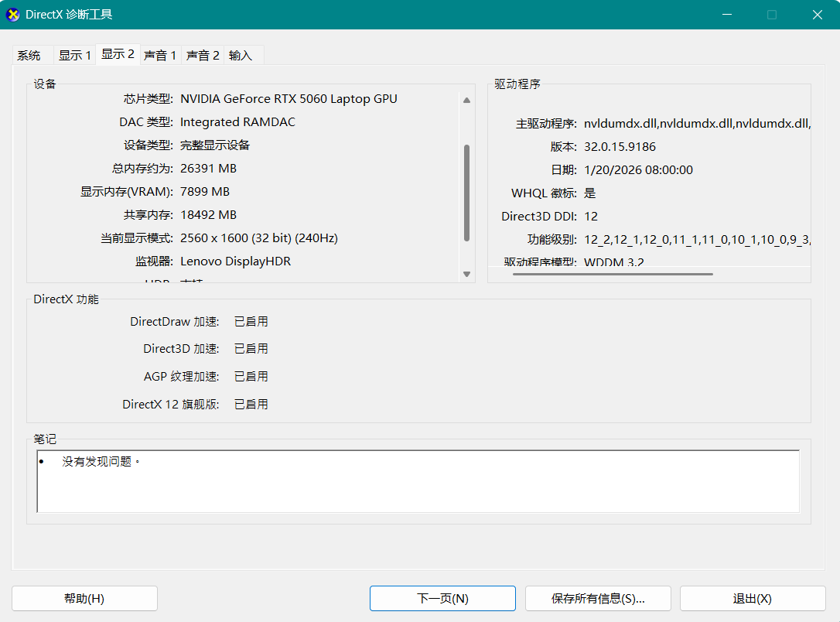Click the Direct3D DDI label

click(x=539, y=217)
